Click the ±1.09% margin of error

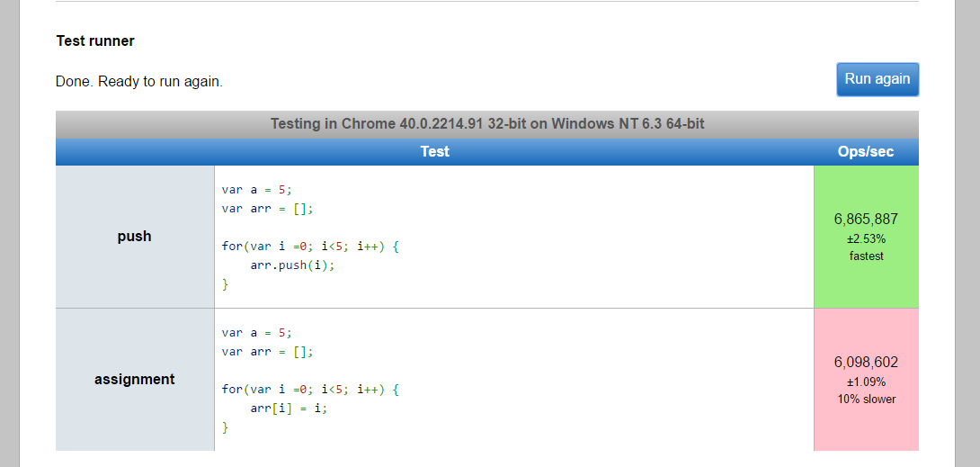coord(866,382)
